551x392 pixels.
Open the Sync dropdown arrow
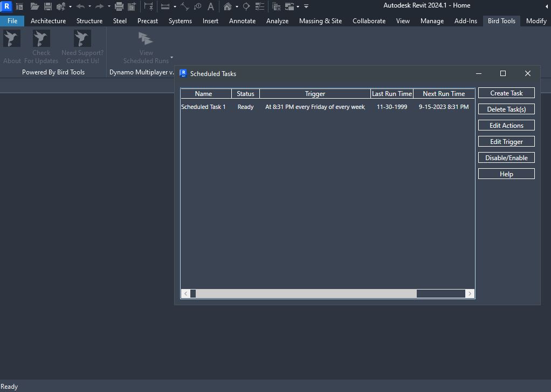(70, 6)
